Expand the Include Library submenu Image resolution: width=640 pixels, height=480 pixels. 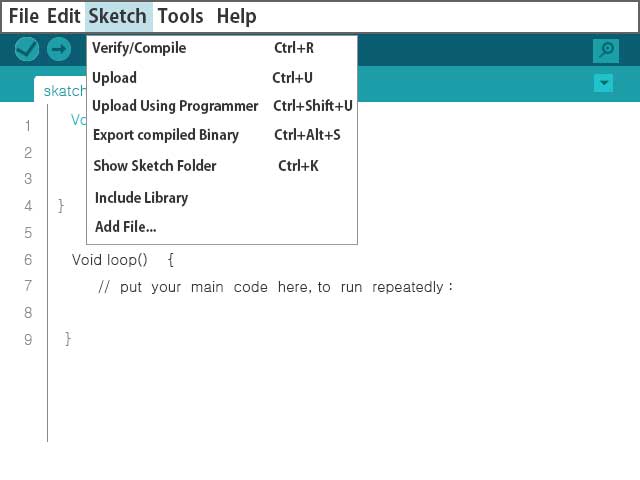[222, 198]
